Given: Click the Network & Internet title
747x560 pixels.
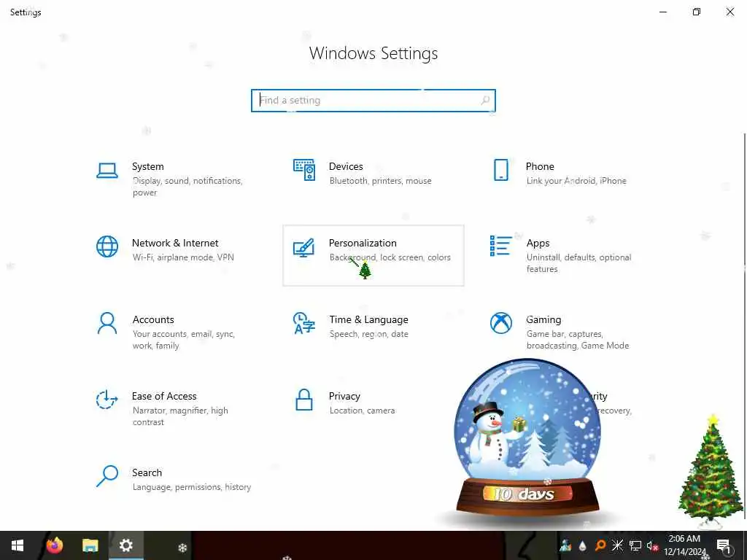Looking at the screenshot, I should [175, 243].
